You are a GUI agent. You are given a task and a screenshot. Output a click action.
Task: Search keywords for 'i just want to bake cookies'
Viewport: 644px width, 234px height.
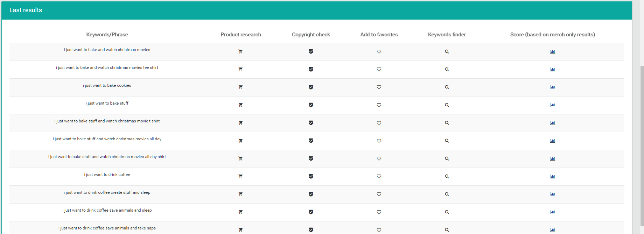point(447,87)
